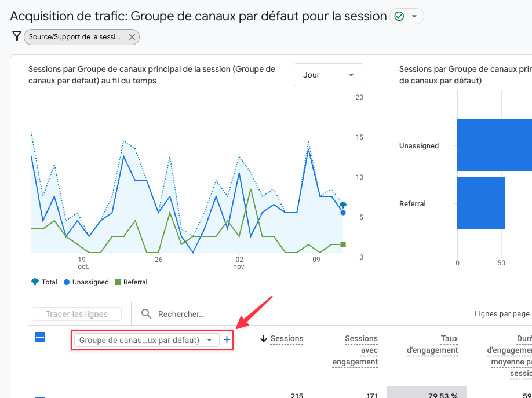The height and width of the screenshot is (398, 532).
Task: Open the Jour granularity dropdown
Action: click(x=328, y=75)
